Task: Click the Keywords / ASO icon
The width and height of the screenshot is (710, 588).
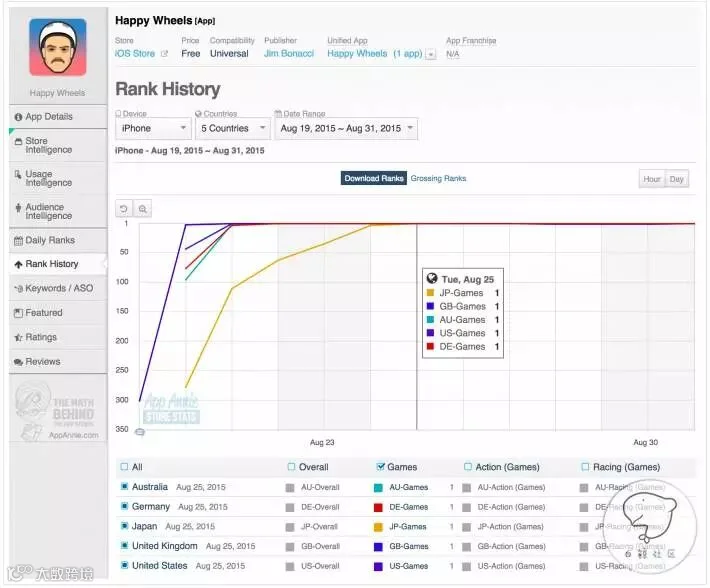Action: pos(18,289)
